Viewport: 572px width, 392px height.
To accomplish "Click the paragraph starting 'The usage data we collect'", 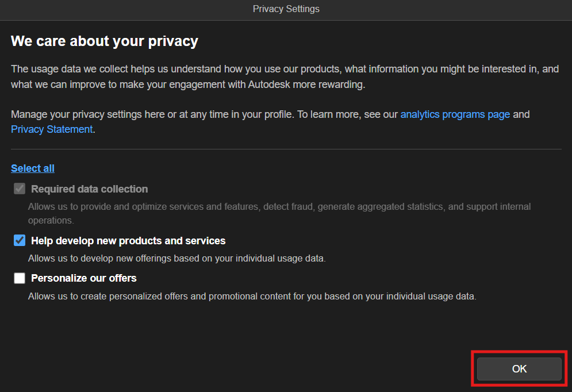I will pyautogui.click(x=285, y=76).
